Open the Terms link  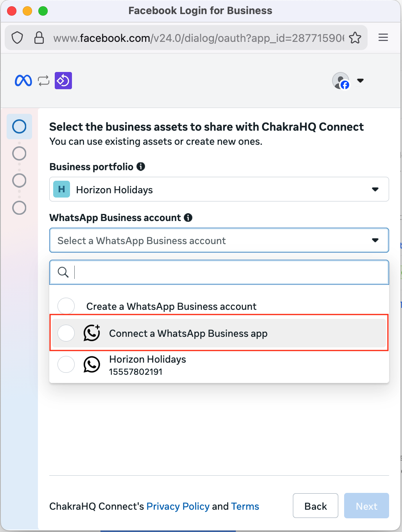pos(245,506)
